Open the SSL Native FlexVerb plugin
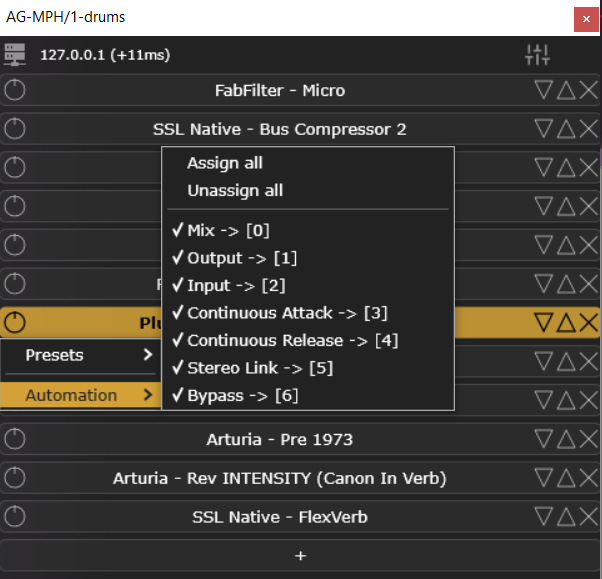This screenshot has height=579, width=602. click(x=280, y=517)
